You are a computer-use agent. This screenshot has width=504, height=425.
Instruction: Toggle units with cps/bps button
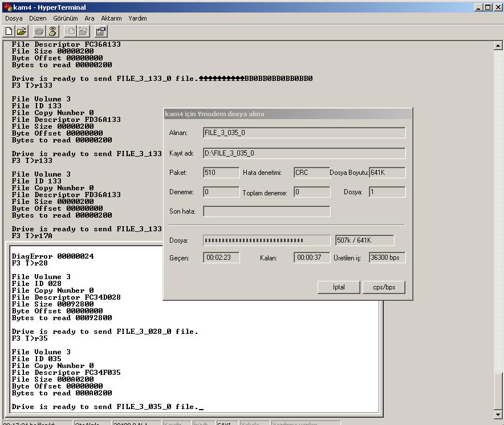384,287
